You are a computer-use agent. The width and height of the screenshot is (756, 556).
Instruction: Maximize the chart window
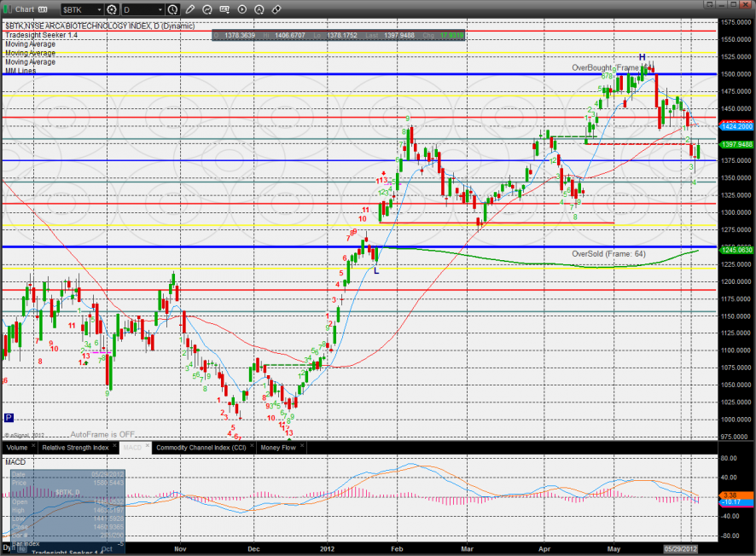point(733,4)
